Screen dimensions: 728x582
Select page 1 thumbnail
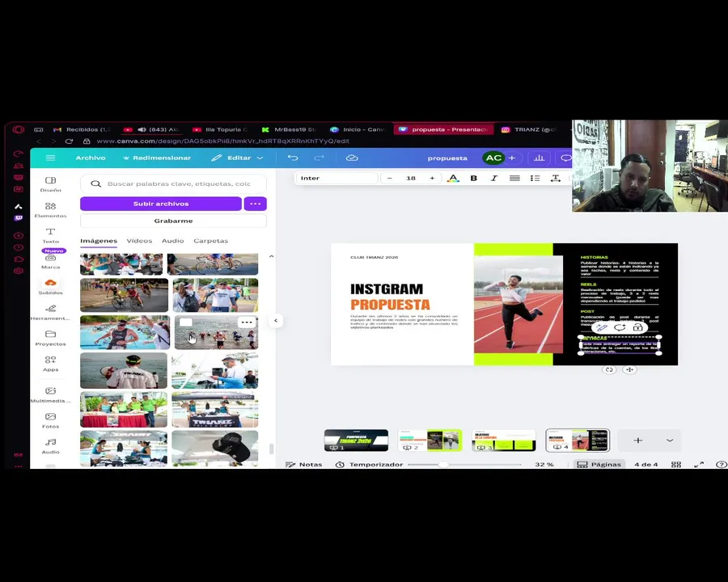point(356,440)
